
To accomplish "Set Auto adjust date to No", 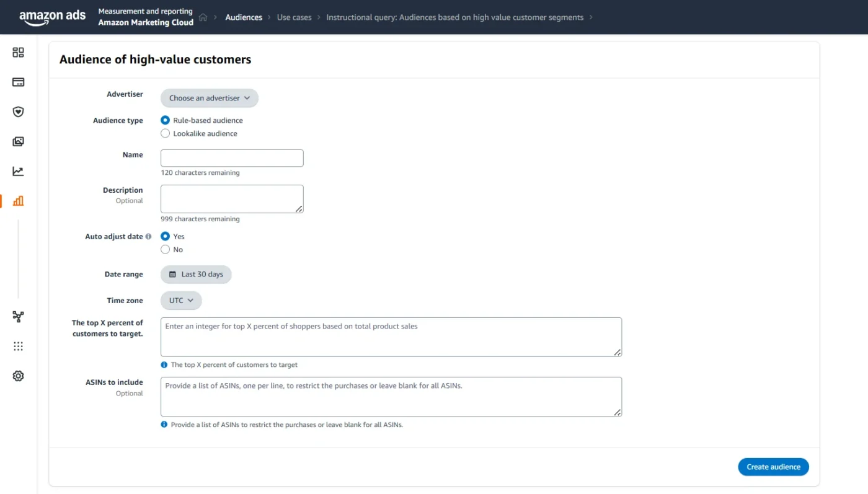I will coord(166,249).
